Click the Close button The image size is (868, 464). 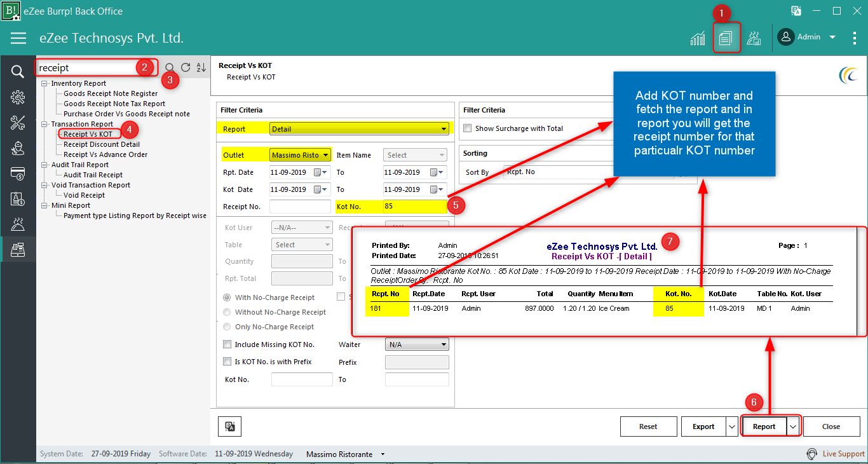click(831, 426)
